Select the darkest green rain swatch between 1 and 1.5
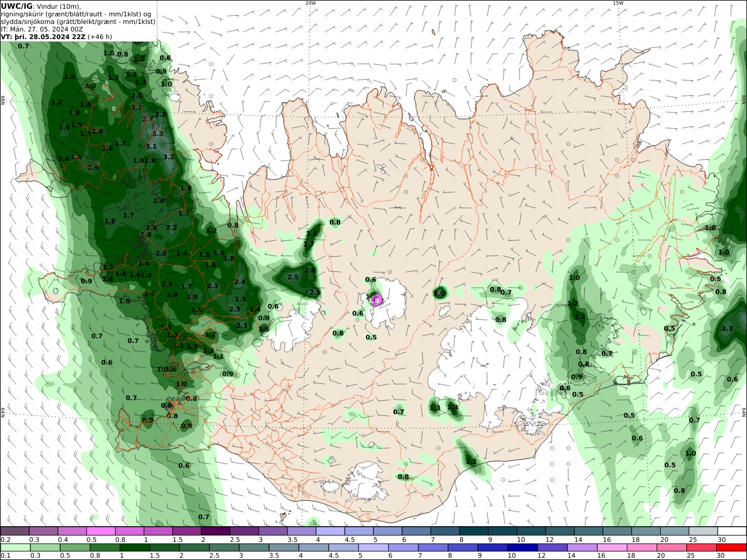This screenshot has width=747, height=560. 135,548
